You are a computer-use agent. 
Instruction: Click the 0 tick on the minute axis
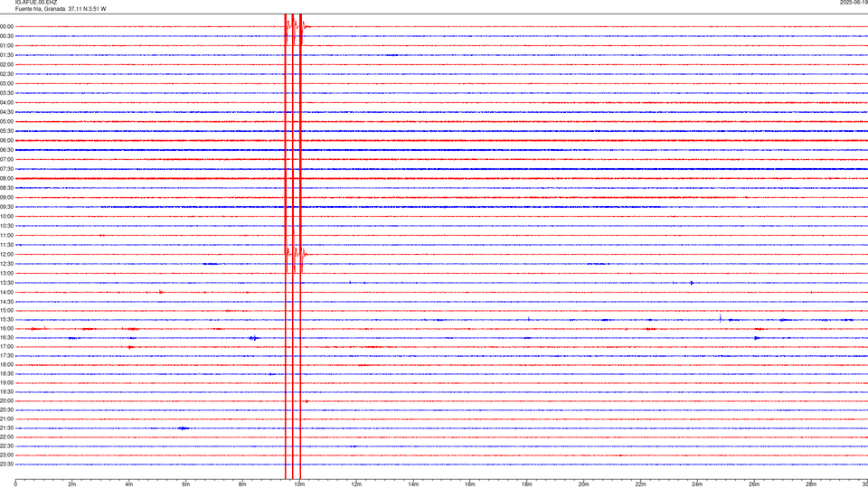click(x=15, y=484)
